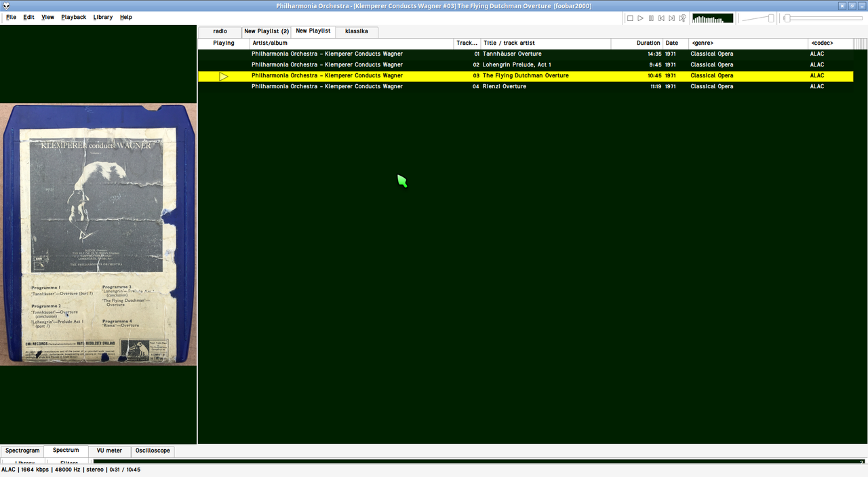Viewport: 868px width, 477px height.
Task: Click the foobar2000 alien icon in title bar
Action: (6, 6)
